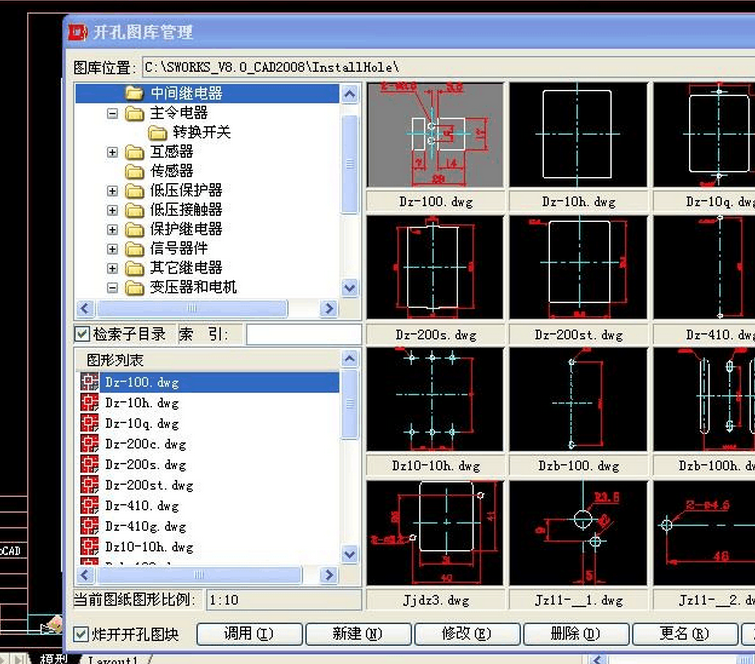Select the 主令电器 tree folder label
The width and height of the screenshot is (755, 664).
coord(179,113)
